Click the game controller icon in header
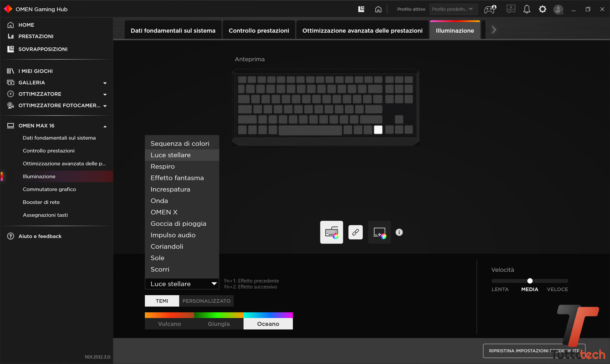Viewport: 610px width, 364px height. (x=490, y=9)
